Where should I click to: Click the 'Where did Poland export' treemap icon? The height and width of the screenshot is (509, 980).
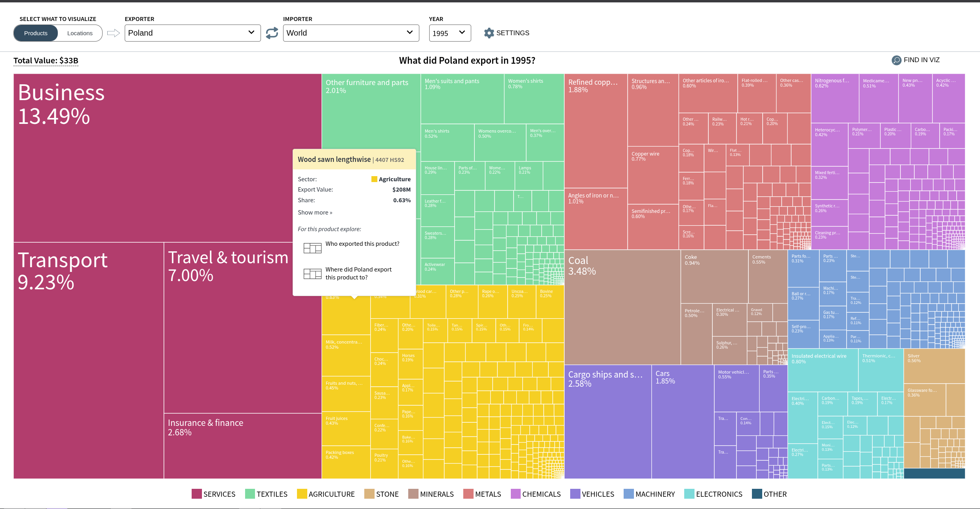pyautogui.click(x=312, y=274)
